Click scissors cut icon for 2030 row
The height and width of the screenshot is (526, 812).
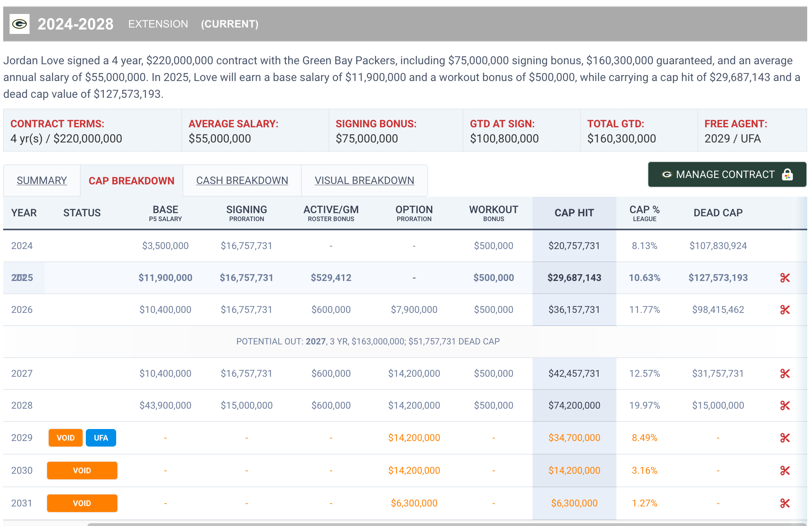785,471
